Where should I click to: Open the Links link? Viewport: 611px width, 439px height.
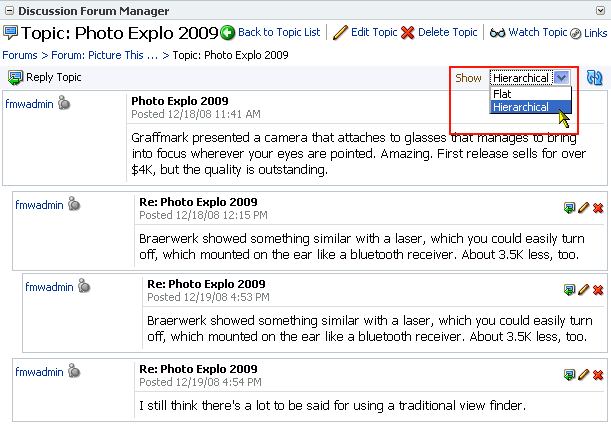595,33
